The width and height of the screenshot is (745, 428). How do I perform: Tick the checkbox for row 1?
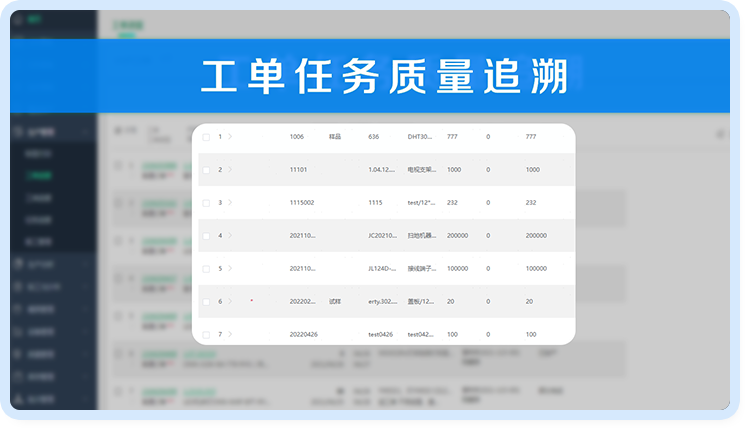tap(206, 137)
